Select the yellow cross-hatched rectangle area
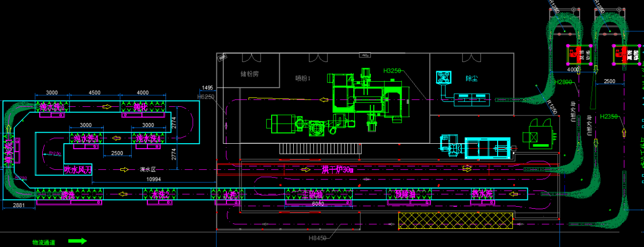 pos(455,220)
